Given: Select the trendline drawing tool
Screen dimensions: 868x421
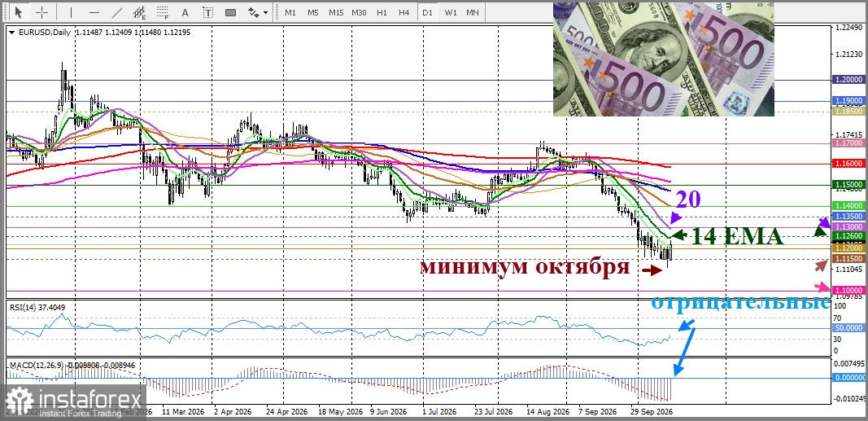Looking at the screenshot, I should [x=117, y=11].
